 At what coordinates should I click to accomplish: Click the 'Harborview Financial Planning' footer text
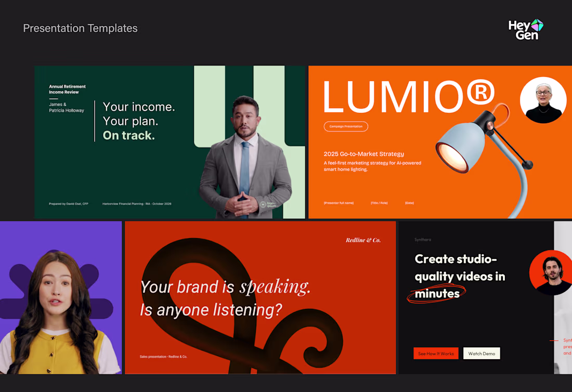tap(137, 204)
